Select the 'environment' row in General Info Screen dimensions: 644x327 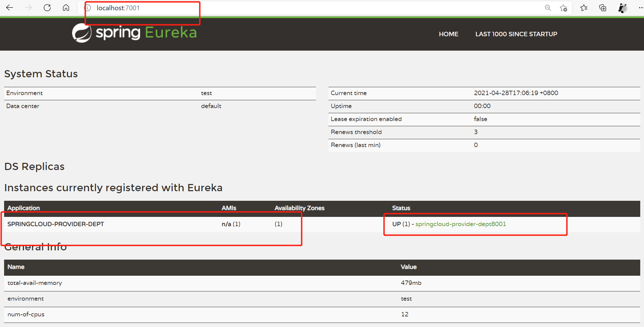322,299
